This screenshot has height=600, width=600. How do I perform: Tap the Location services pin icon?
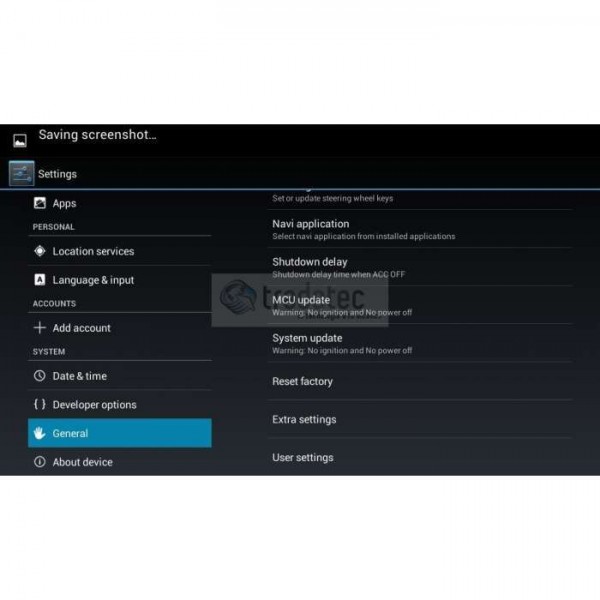click(x=40, y=251)
